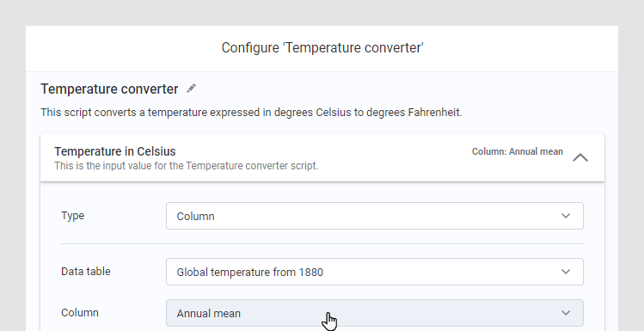Click the 'Column' field label
This screenshot has height=331, width=644.
pyautogui.click(x=80, y=313)
